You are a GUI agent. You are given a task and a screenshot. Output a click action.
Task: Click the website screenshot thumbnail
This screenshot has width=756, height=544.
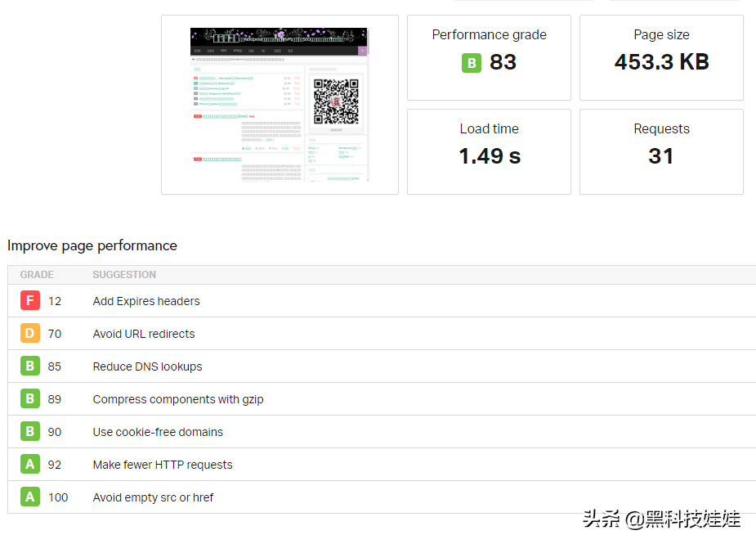coord(280,104)
